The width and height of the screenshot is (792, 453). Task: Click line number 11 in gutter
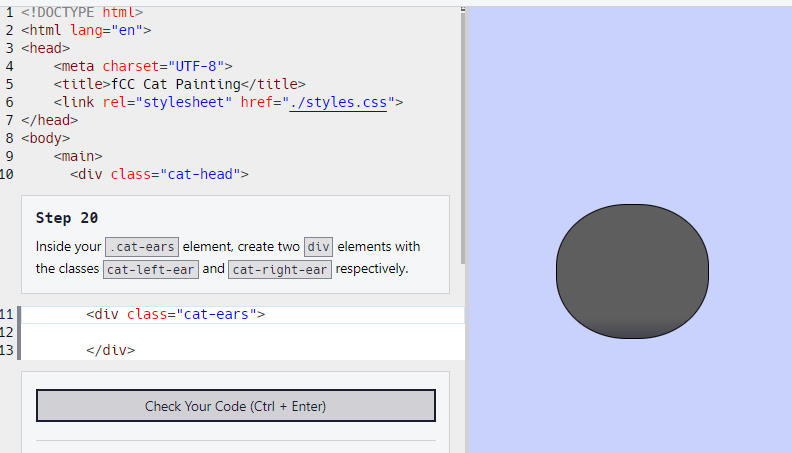(x=7, y=314)
